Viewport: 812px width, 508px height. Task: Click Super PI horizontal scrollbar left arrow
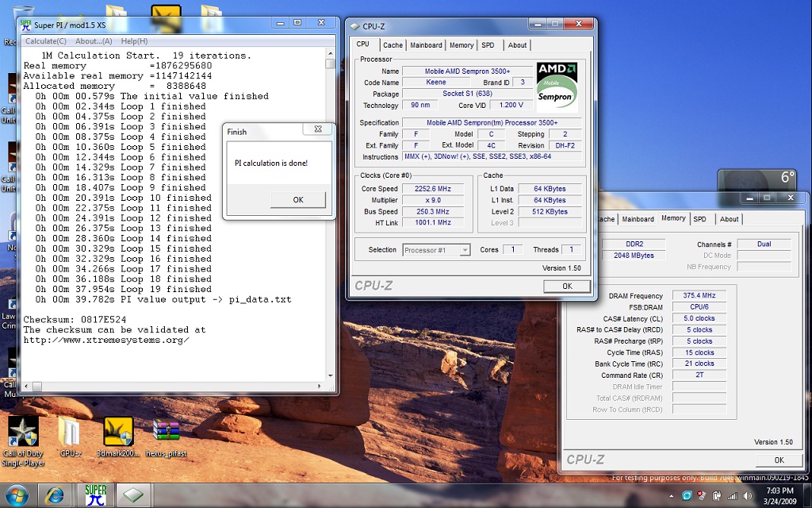[x=26, y=387]
